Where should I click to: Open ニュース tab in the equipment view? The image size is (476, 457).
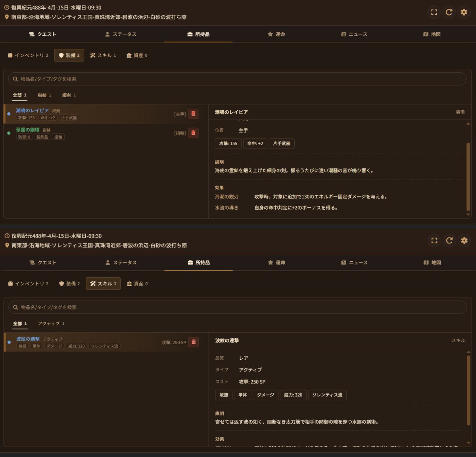pos(354,34)
